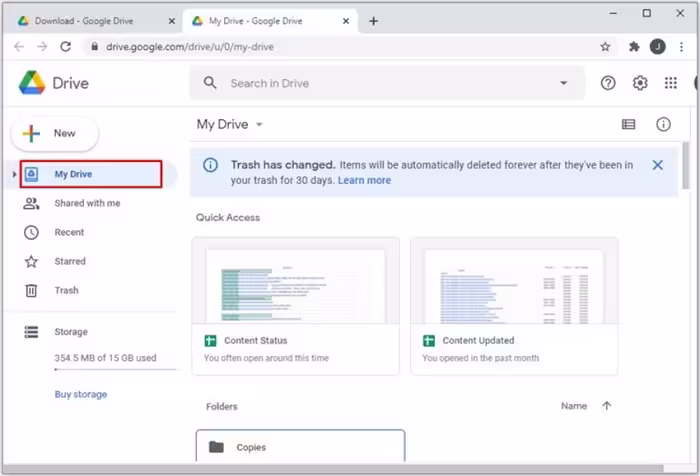Open Shared with me in sidebar

tap(87, 203)
